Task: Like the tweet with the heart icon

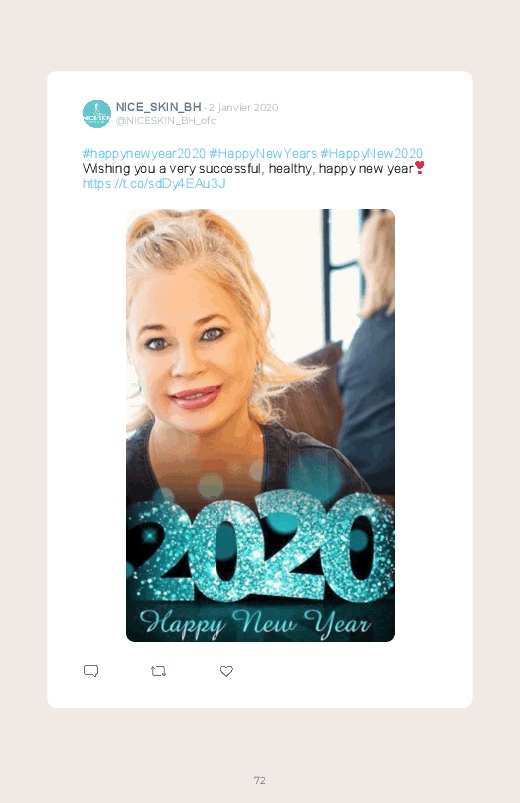Action: click(x=226, y=671)
